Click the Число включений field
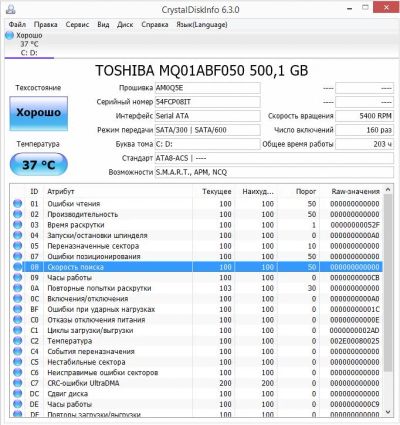 pyautogui.click(x=364, y=130)
